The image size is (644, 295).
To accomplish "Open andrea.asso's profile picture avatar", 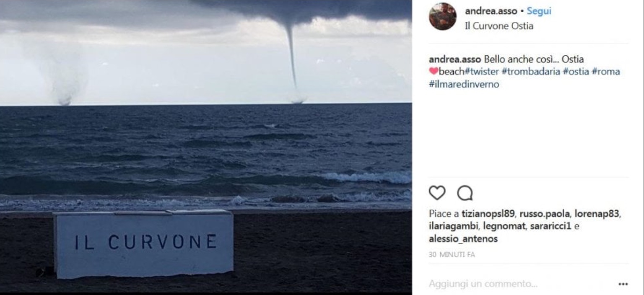I will (x=442, y=16).
